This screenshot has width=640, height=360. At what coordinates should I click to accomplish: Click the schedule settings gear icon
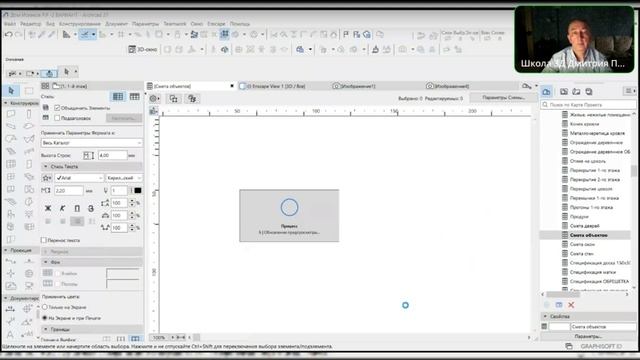pos(154,98)
